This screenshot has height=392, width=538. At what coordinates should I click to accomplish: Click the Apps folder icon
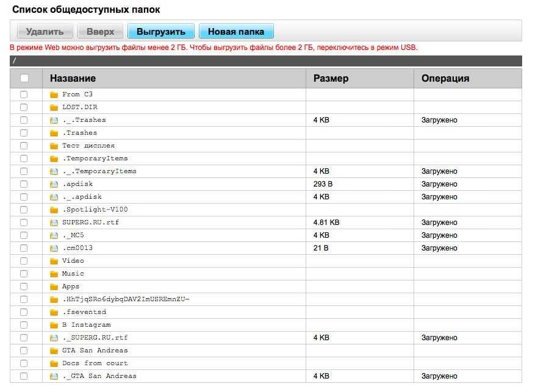[x=54, y=287]
